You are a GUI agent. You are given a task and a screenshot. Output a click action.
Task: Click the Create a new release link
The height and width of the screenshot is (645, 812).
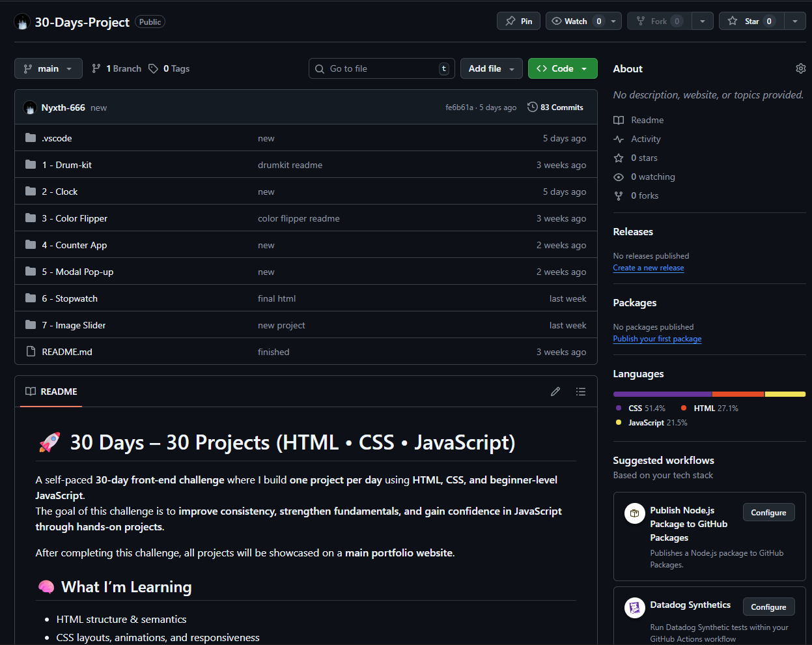pos(648,268)
